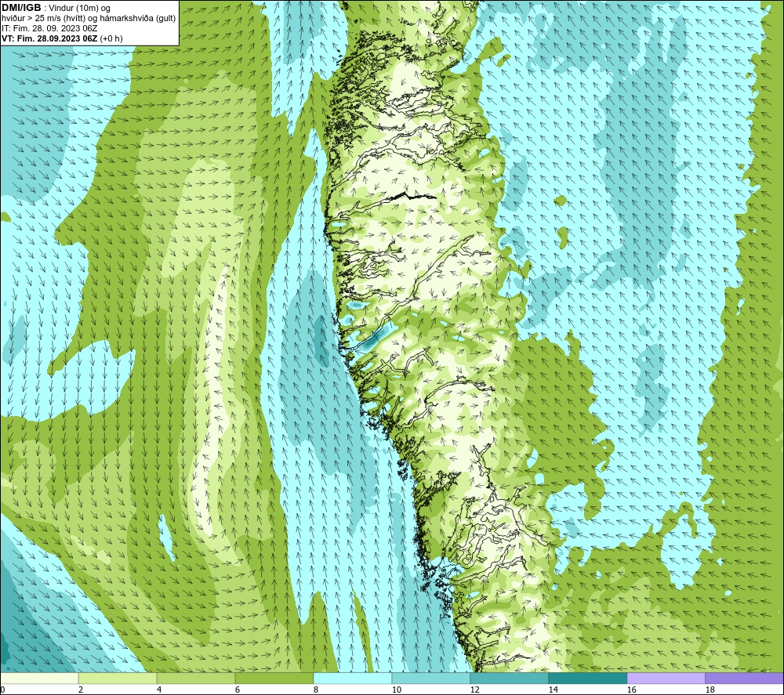The height and width of the screenshot is (695, 784).
Task: Click the scale label '12'
Action: click(x=474, y=690)
